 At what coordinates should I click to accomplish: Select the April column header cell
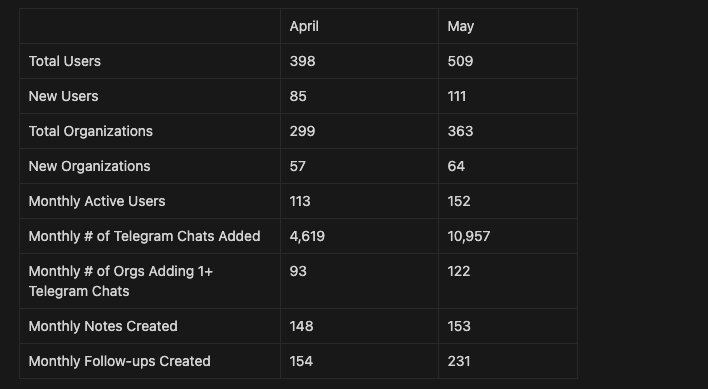(359, 26)
